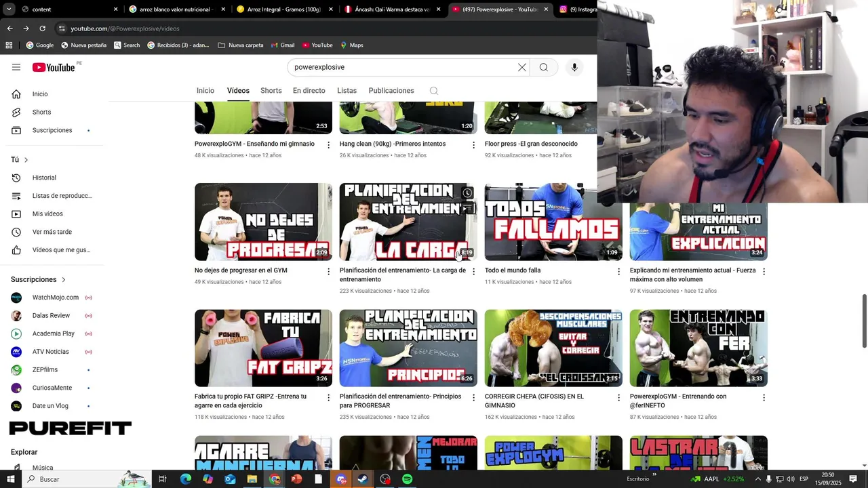Open options for Explicando mi entrenamiento actual
This screenshot has height=488, width=868.
click(x=764, y=271)
